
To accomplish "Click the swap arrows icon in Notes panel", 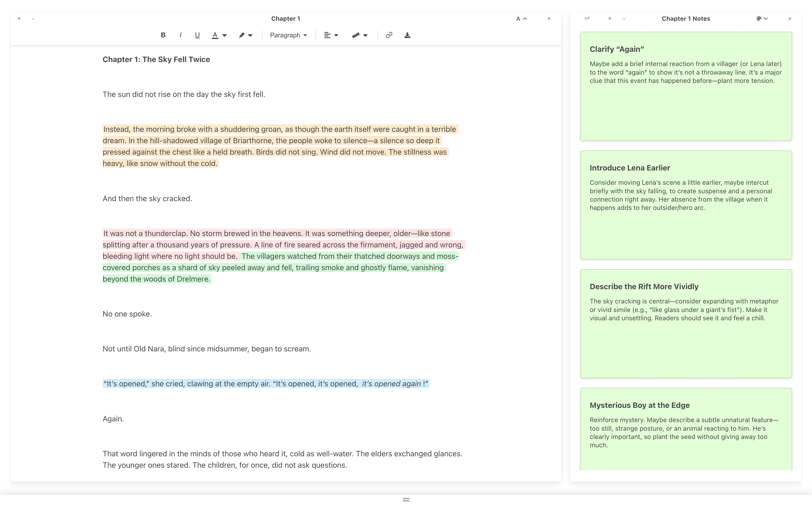I will 587,19.
